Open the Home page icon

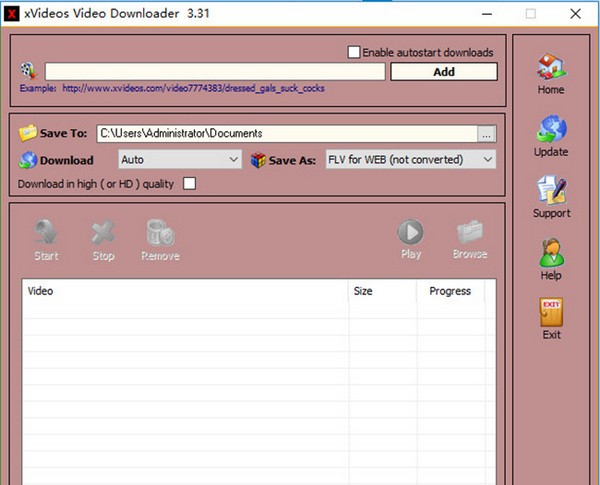tap(551, 66)
